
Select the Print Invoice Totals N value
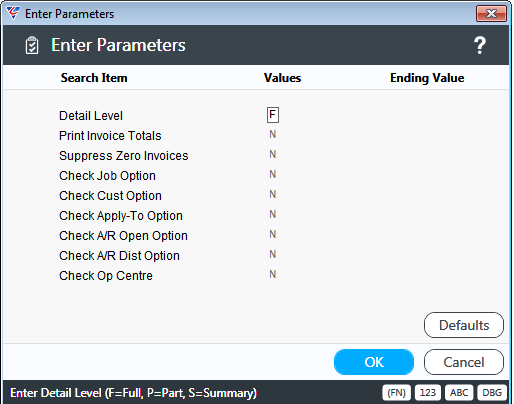(273, 135)
